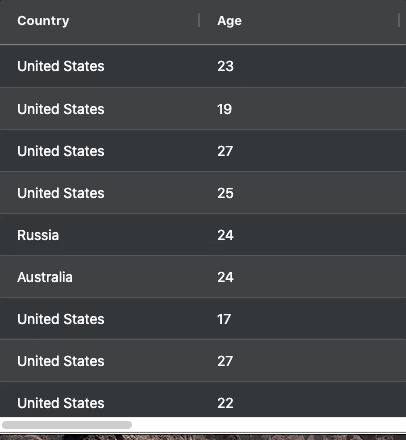Click the age 22 cell
The height and width of the screenshot is (440, 406).
pos(226,403)
